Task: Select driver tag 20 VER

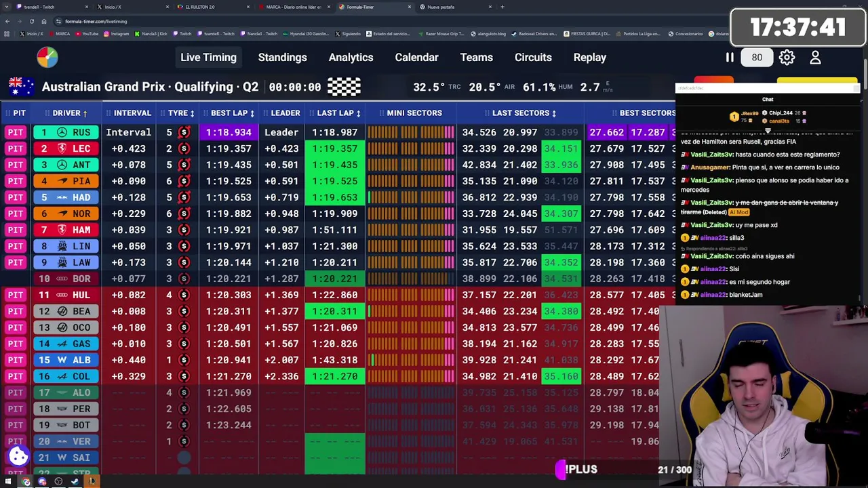Action: [66, 441]
